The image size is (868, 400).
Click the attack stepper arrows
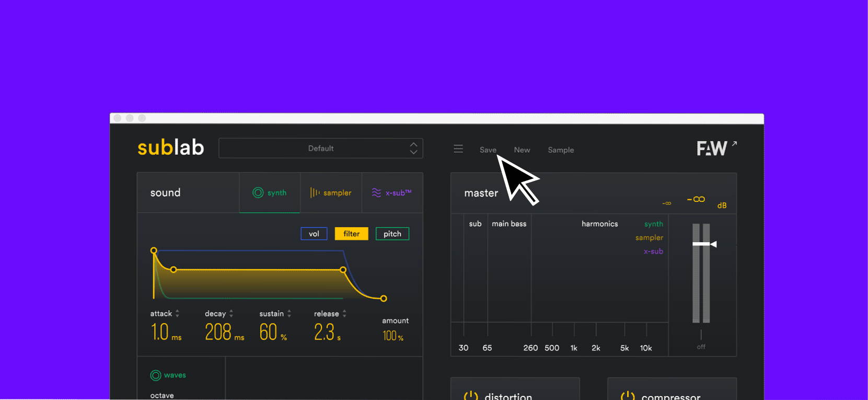(x=177, y=313)
